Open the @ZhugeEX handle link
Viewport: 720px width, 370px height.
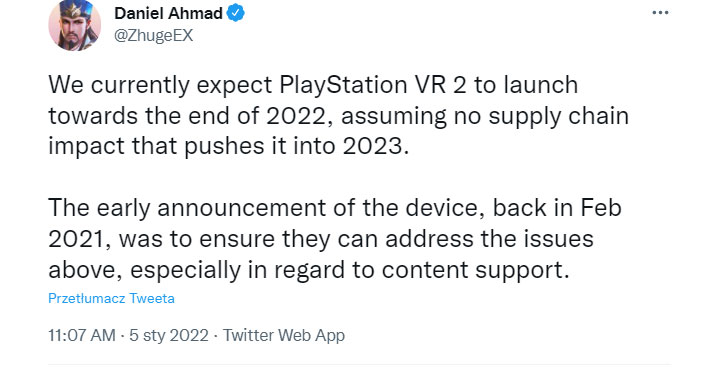153,36
